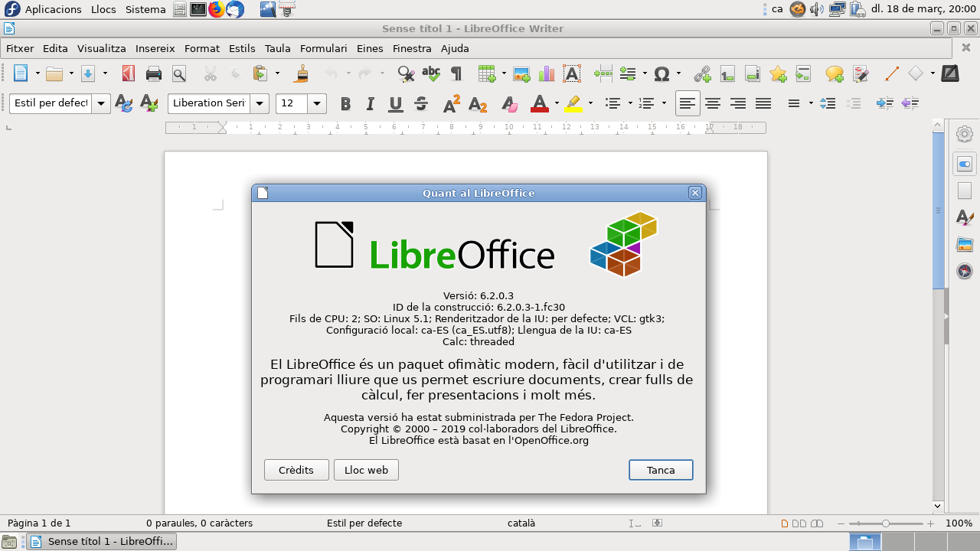Image resolution: width=980 pixels, height=551 pixels.
Task: Open the Ajuda menu
Action: [455, 48]
